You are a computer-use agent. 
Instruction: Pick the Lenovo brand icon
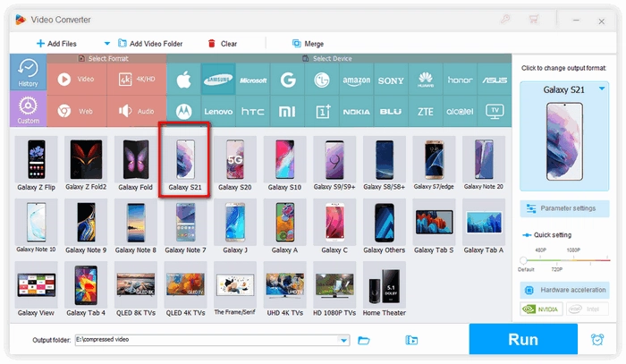[218, 112]
